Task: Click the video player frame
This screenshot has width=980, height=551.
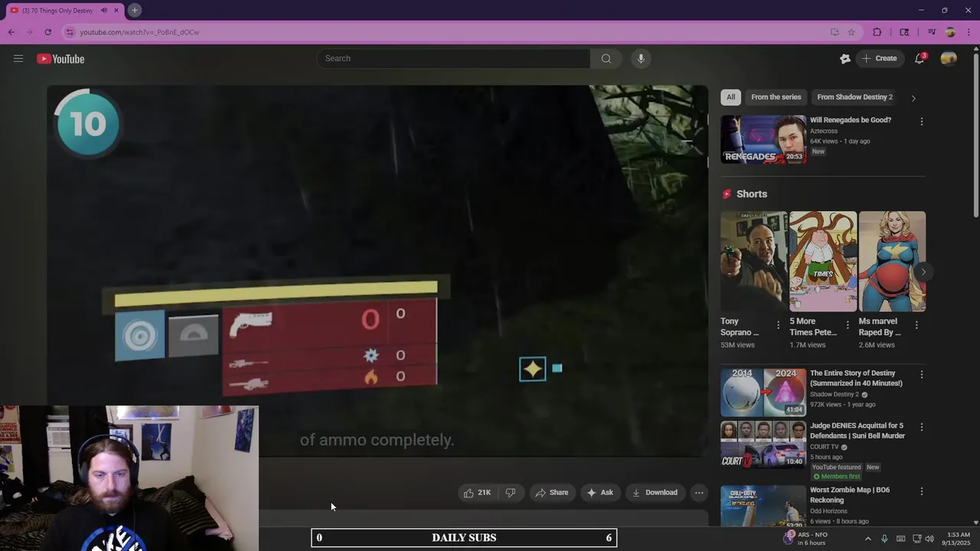Action: click(x=377, y=271)
